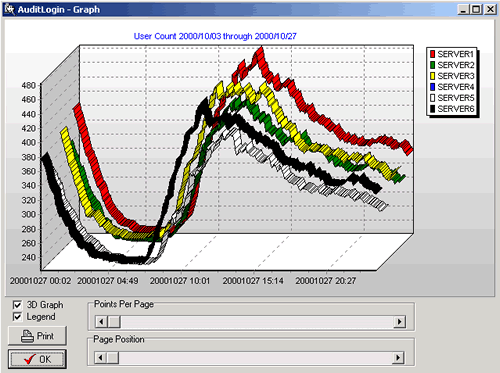
Task: Click the y-axis value 320
Action: pyautogui.click(x=28, y=200)
